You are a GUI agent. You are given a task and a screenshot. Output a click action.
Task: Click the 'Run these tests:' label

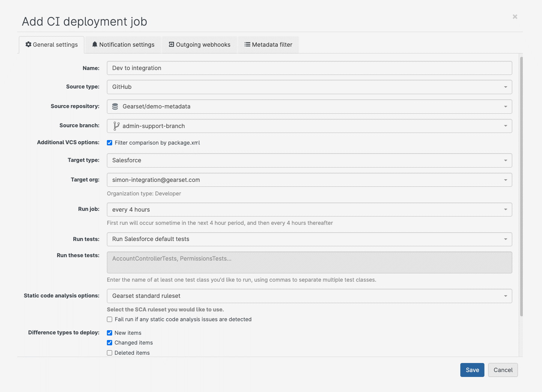click(78, 255)
